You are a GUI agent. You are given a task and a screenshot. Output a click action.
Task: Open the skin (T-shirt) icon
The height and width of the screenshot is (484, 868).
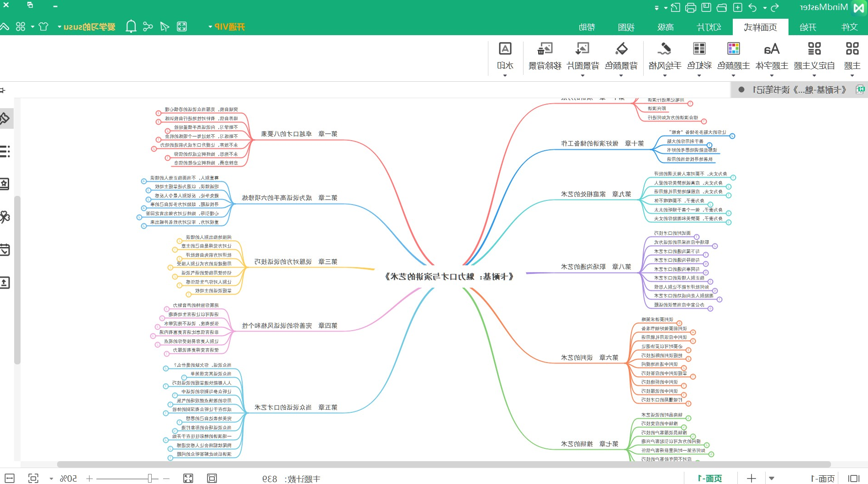tap(43, 26)
